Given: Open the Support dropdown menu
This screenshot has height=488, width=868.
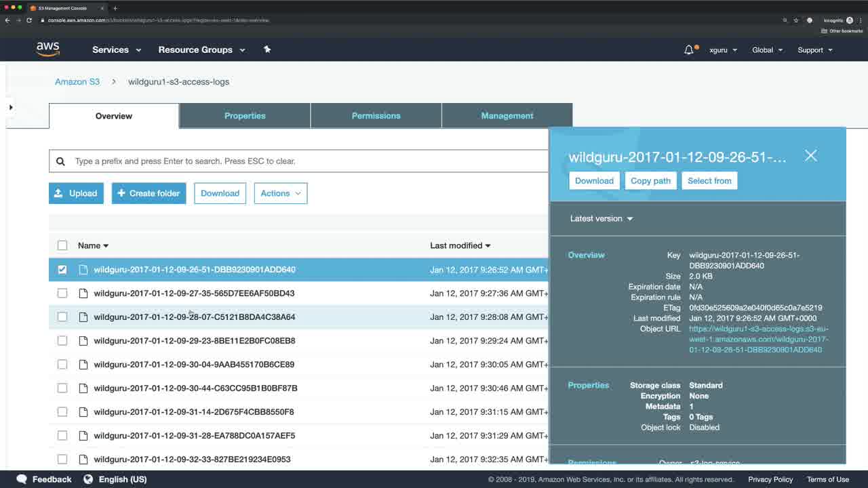Looking at the screenshot, I should (815, 50).
